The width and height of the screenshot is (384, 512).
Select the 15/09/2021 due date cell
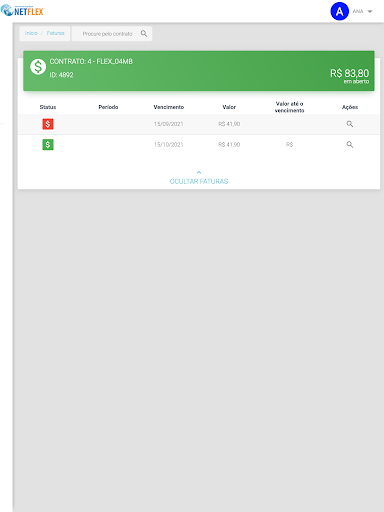[x=169, y=124]
